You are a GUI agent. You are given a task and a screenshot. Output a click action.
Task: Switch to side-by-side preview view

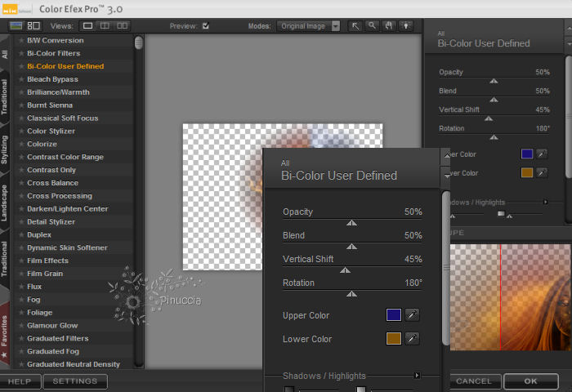pyautogui.click(x=123, y=26)
